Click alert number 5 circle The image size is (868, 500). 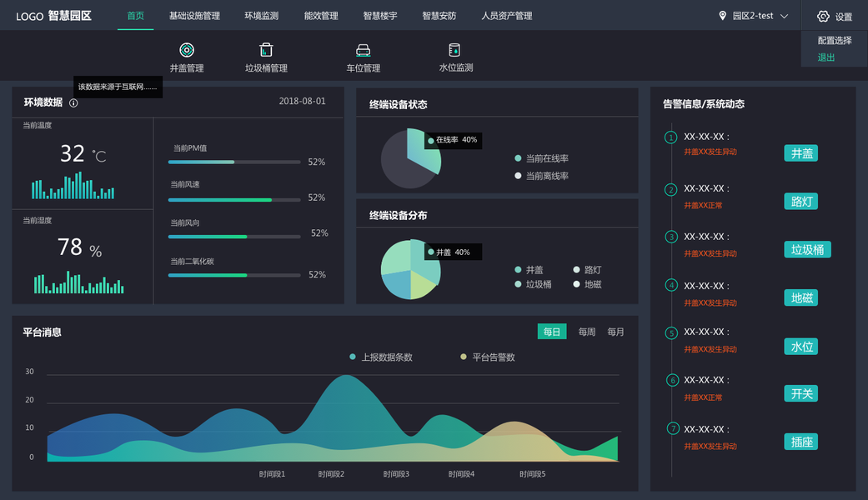click(671, 333)
